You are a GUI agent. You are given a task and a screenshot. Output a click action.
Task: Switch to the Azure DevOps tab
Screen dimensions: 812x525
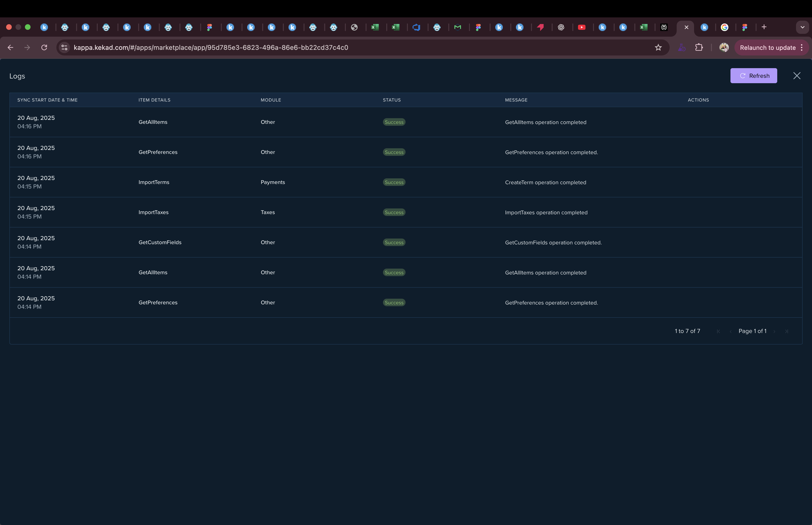point(416,27)
